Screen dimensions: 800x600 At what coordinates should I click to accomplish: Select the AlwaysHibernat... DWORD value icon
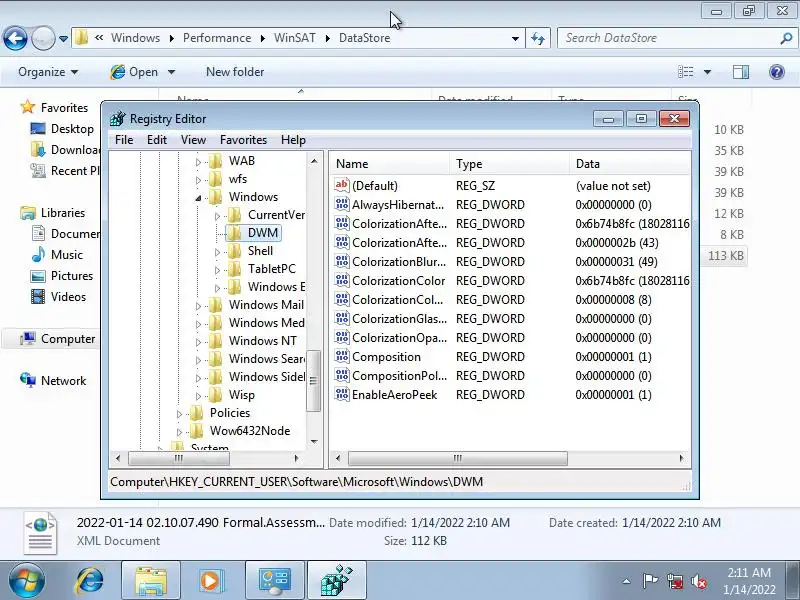(342, 205)
